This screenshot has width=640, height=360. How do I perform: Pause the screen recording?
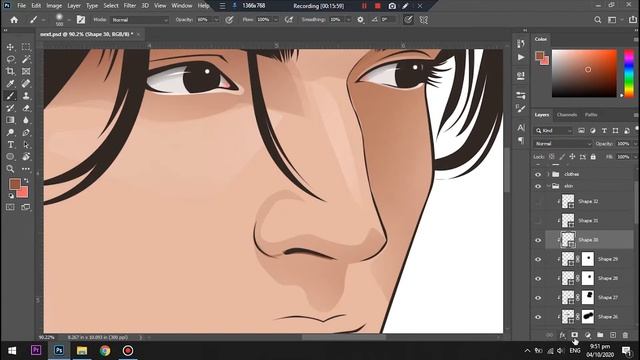(364, 6)
